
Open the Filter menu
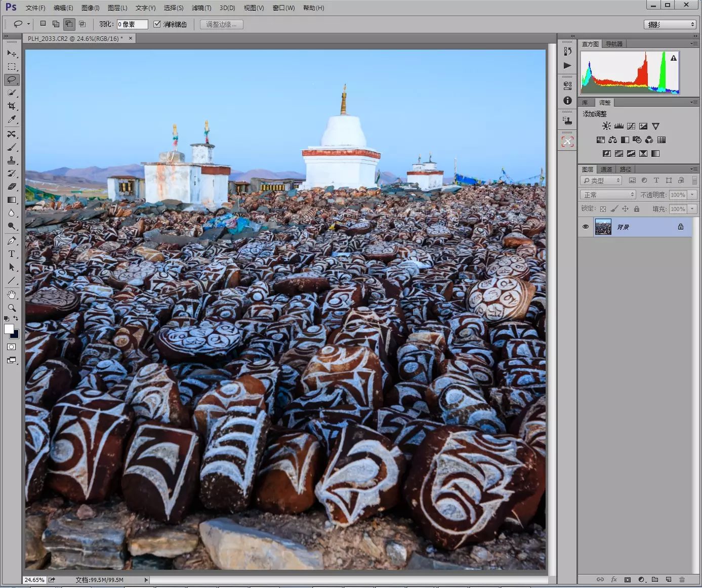pyautogui.click(x=201, y=8)
